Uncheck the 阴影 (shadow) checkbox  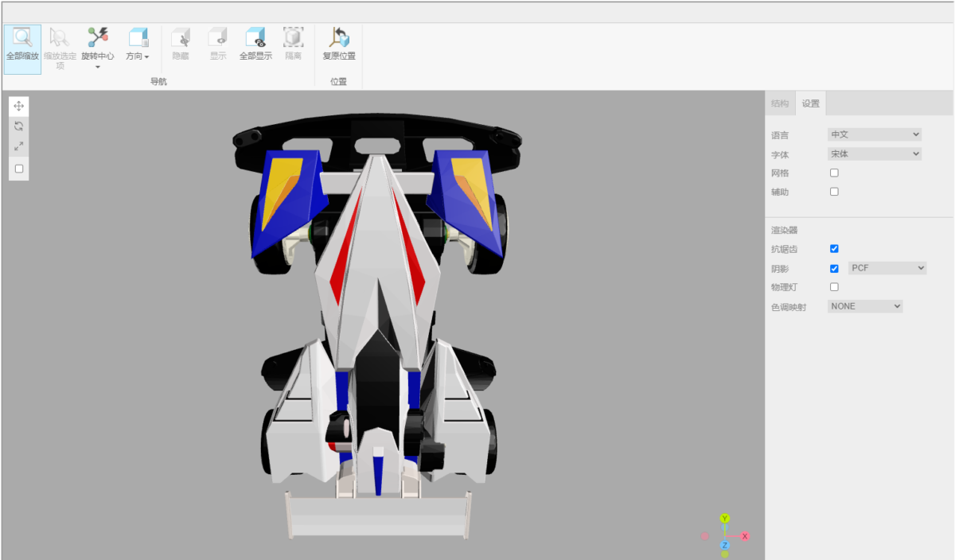834,269
